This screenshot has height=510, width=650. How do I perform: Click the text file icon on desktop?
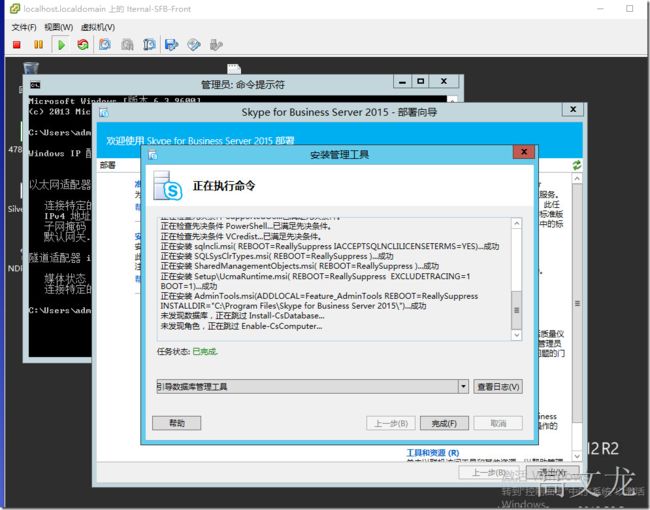234,68
